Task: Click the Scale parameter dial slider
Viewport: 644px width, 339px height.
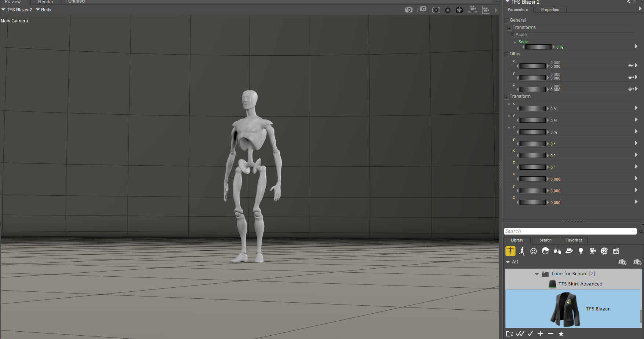Action: 538,47
